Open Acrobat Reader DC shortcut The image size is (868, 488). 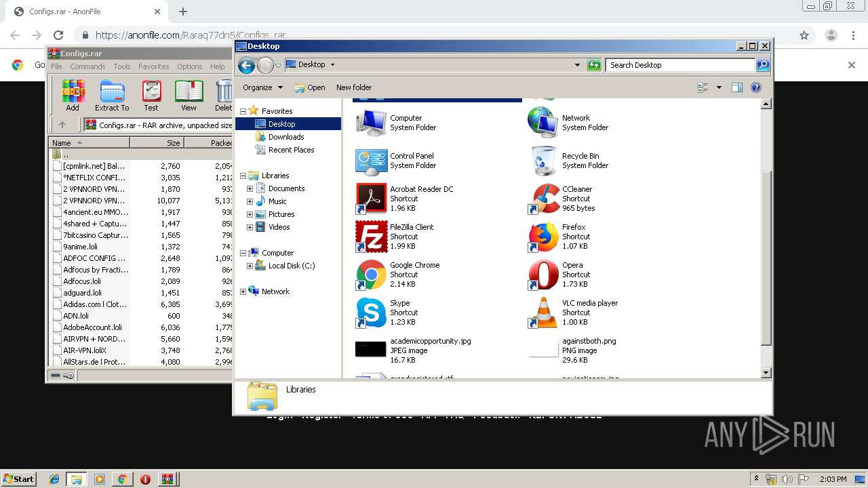tap(372, 199)
